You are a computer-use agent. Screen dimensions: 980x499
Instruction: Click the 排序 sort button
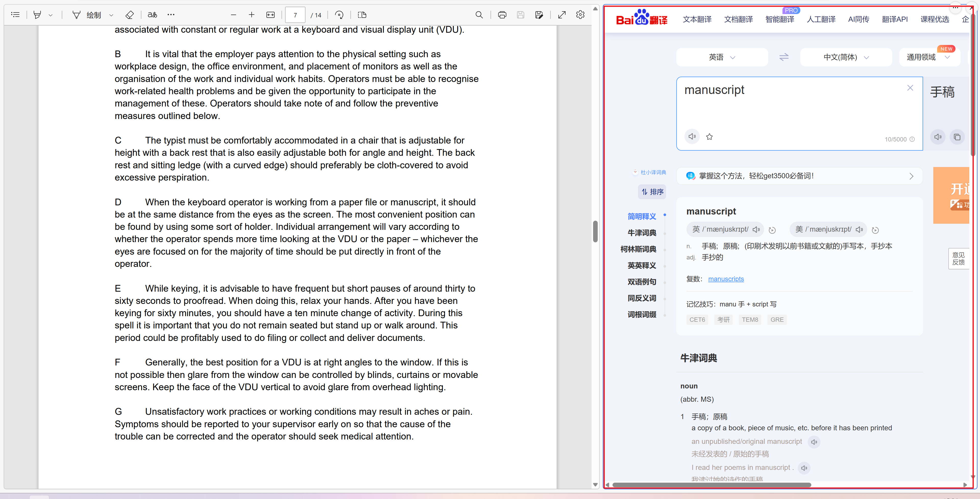click(652, 192)
